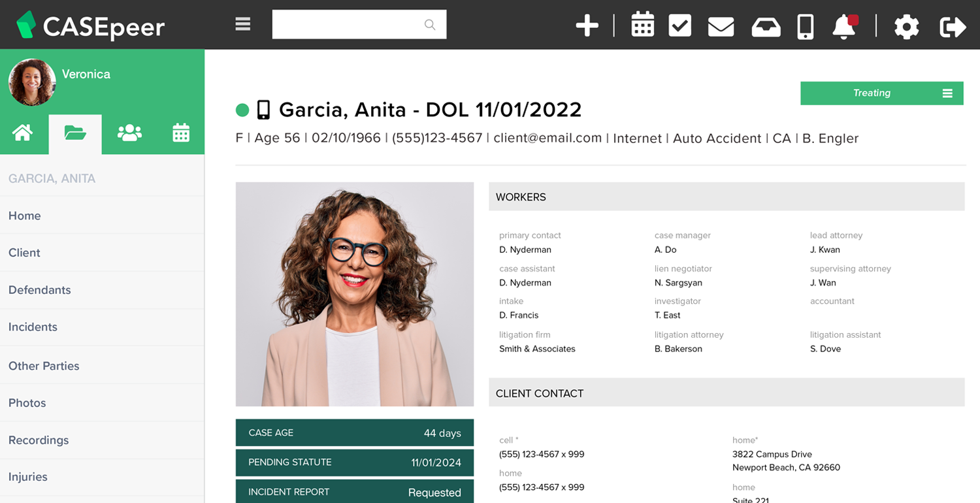Switch to the contacts people icon in sidebar

point(129,134)
